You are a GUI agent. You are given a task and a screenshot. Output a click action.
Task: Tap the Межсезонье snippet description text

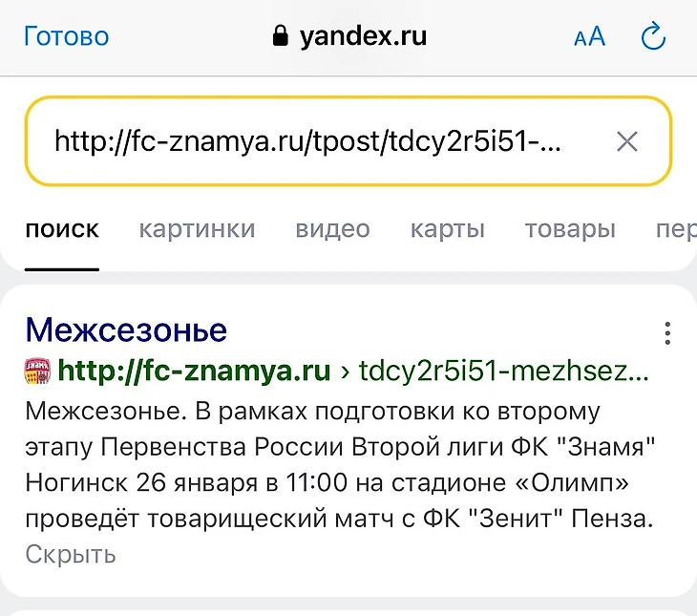[x=339, y=466]
